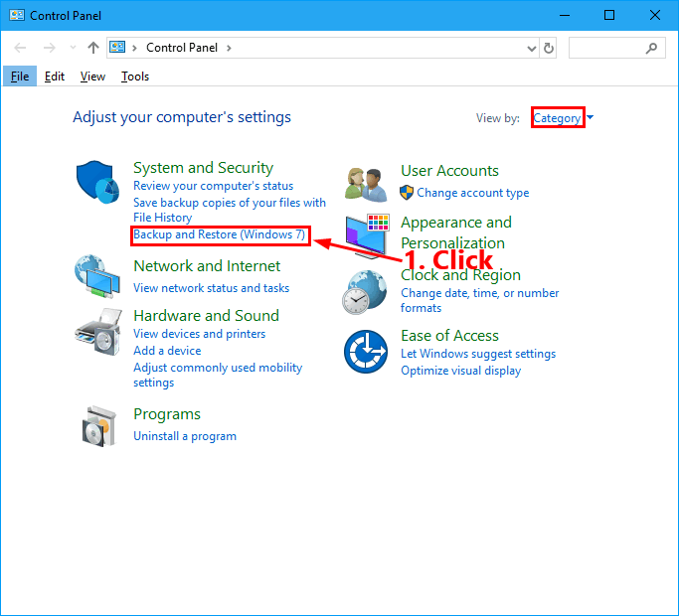Click Optimize visual display
Viewport: 679px width, 616px height.
click(460, 371)
